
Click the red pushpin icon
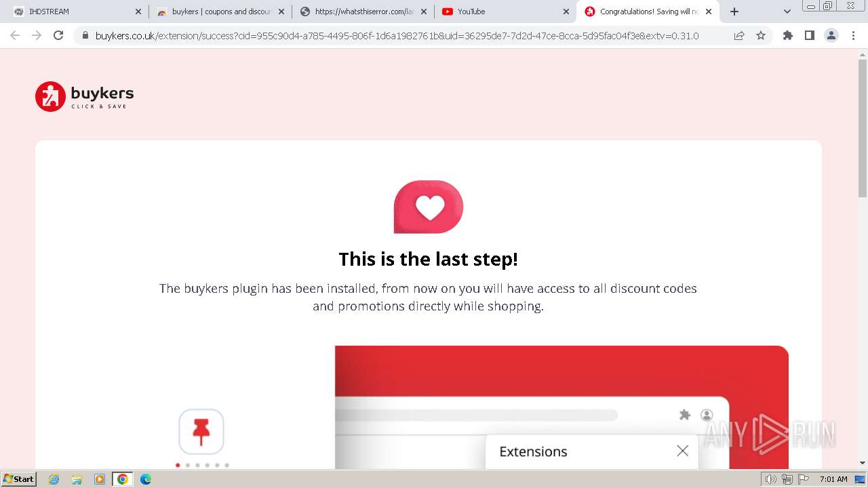(x=201, y=431)
